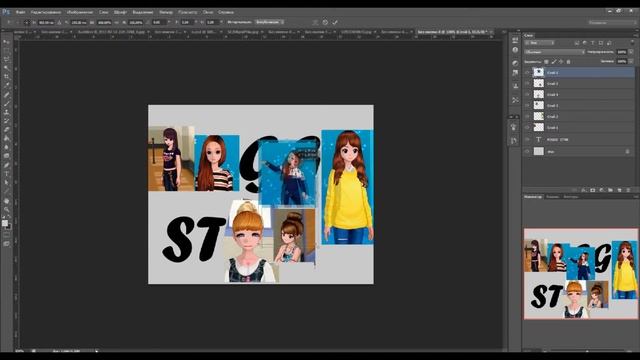Select the Clone Stamp tool
Image resolution: width=640 pixels, height=360 pixels.
(6, 112)
